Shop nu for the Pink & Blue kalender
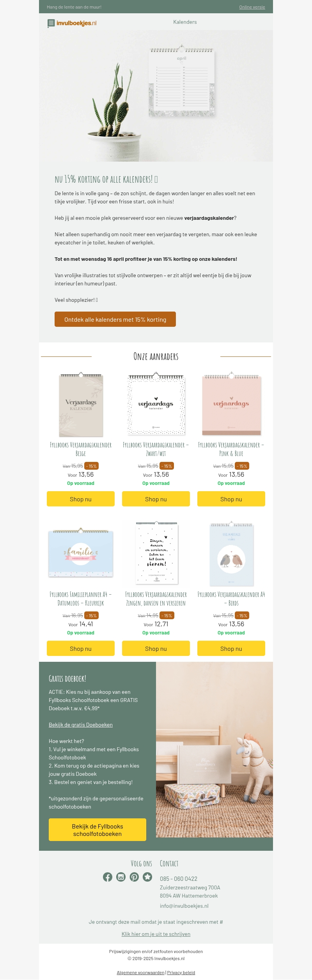The height and width of the screenshot is (980, 312). [231, 499]
